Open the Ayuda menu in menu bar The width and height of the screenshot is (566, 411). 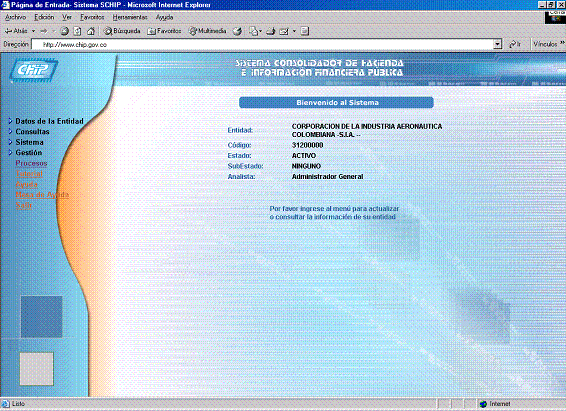pyautogui.click(x=164, y=17)
